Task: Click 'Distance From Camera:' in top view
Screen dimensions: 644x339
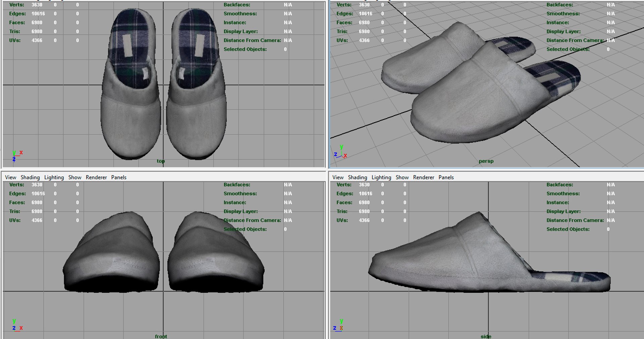Action: click(x=252, y=40)
